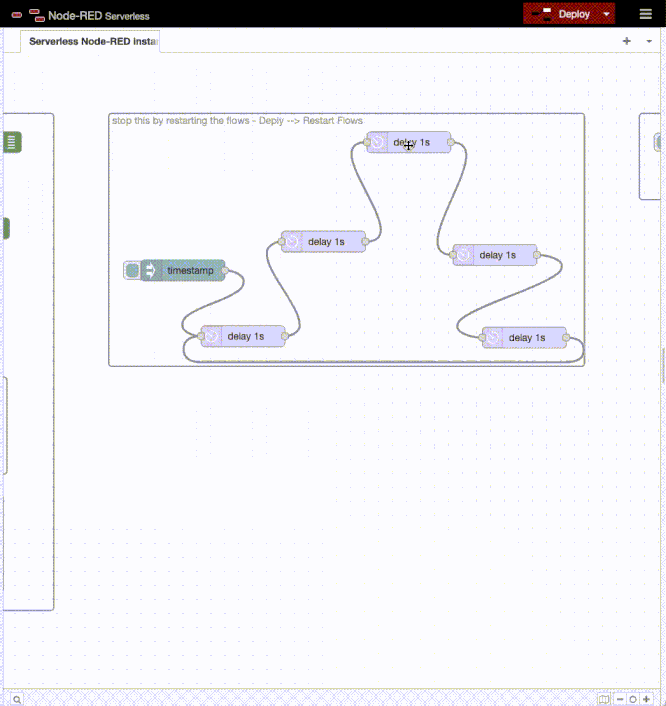The height and width of the screenshot is (706, 666).
Task: Trigger the timestamp inject node button
Action: (x=131, y=270)
